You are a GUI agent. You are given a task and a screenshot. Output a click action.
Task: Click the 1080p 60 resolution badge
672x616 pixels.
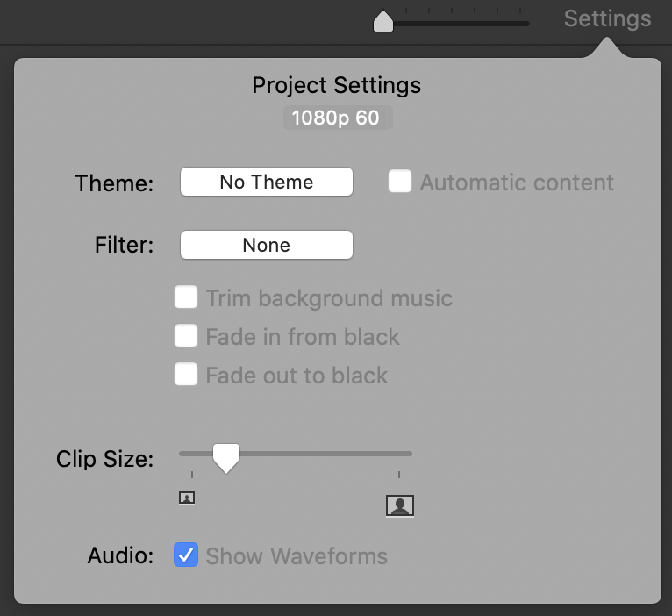(337, 118)
